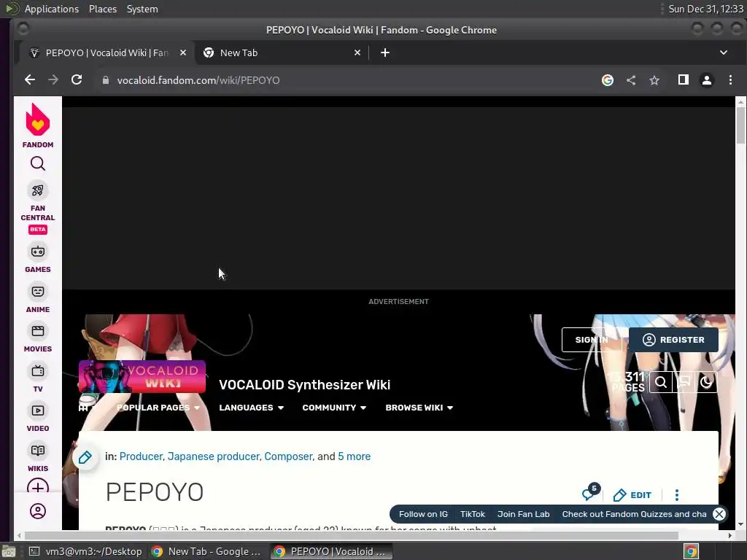The height and width of the screenshot is (560, 747).
Task: Switch to New Tab Chrome window in taskbar
Action: (x=206, y=551)
